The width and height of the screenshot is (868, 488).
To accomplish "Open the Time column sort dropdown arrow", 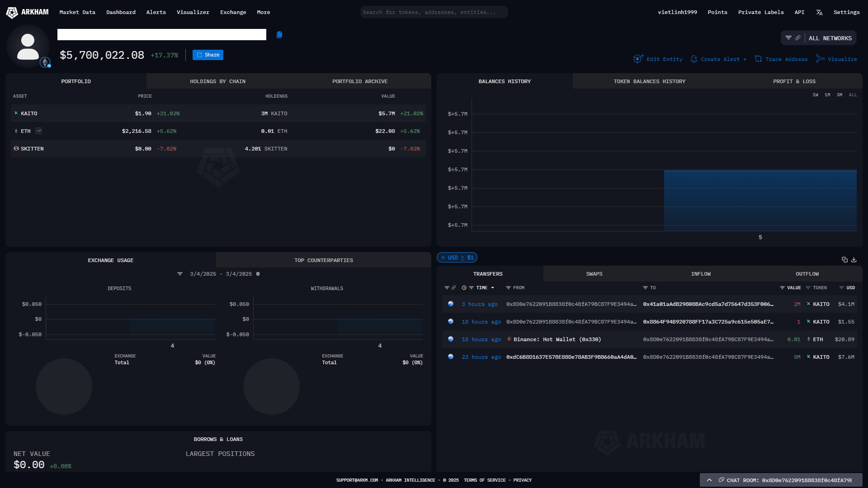I will pos(493,288).
